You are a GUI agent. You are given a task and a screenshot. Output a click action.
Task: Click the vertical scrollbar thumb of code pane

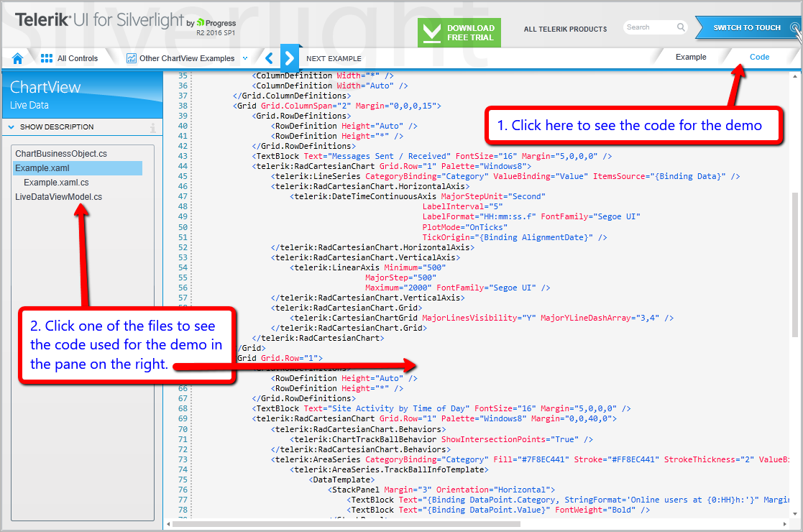click(795, 265)
